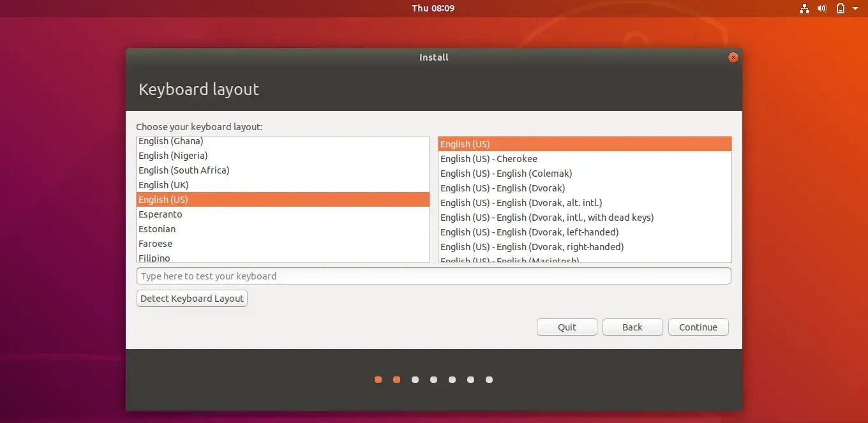The height and width of the screenshot is (423, 868).
Task: Choose English (US) - English (Colemak) variant
Action: [585, 174]
